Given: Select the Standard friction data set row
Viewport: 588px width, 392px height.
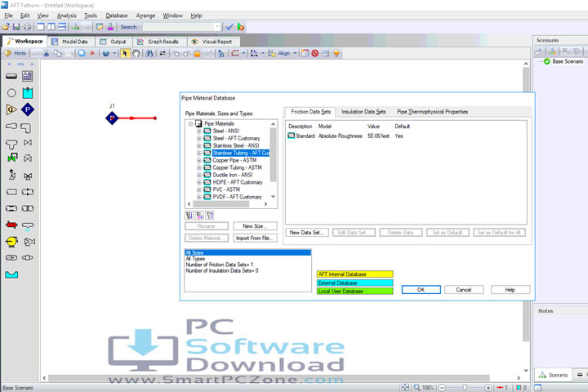Looking at the screenshot, I should pos(345,136).
